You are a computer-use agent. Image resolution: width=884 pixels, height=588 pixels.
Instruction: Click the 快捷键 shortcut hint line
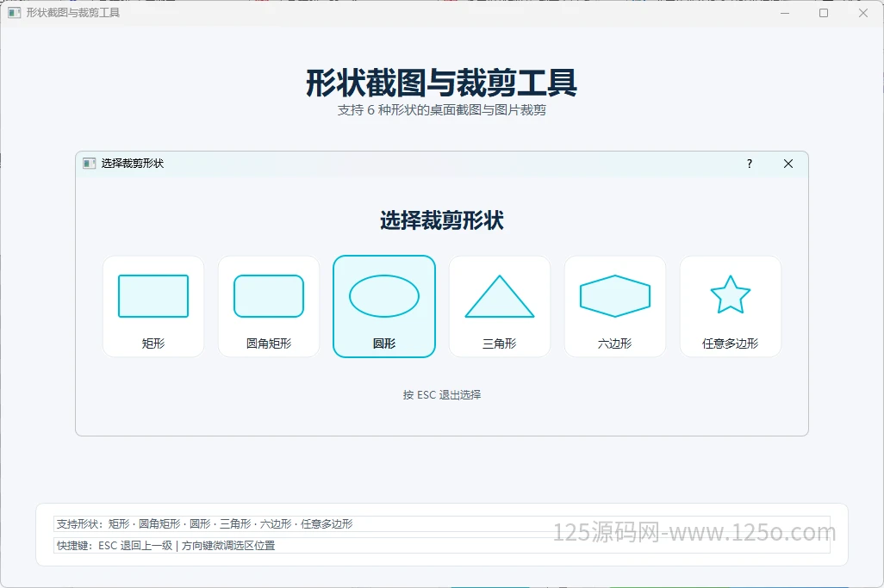point(442,545)
